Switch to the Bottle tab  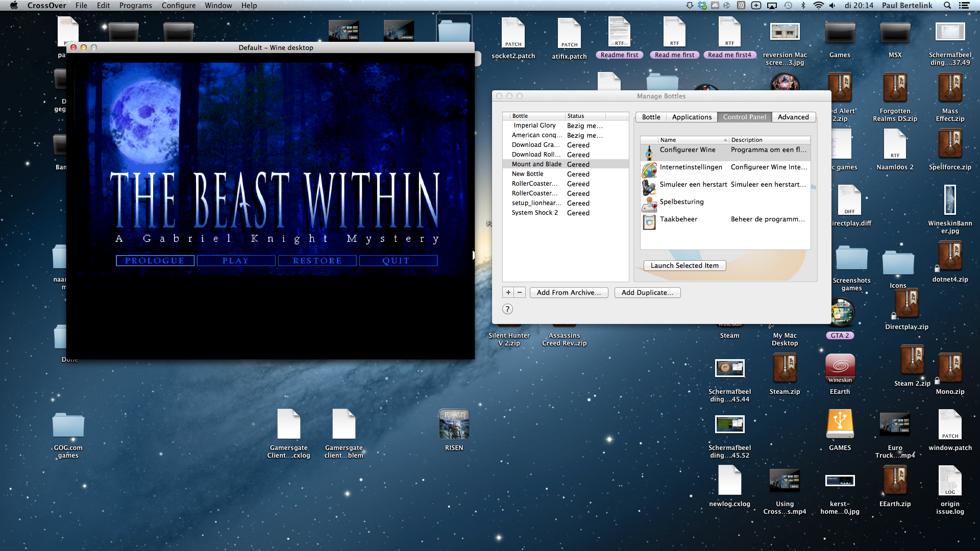(651, 117)
